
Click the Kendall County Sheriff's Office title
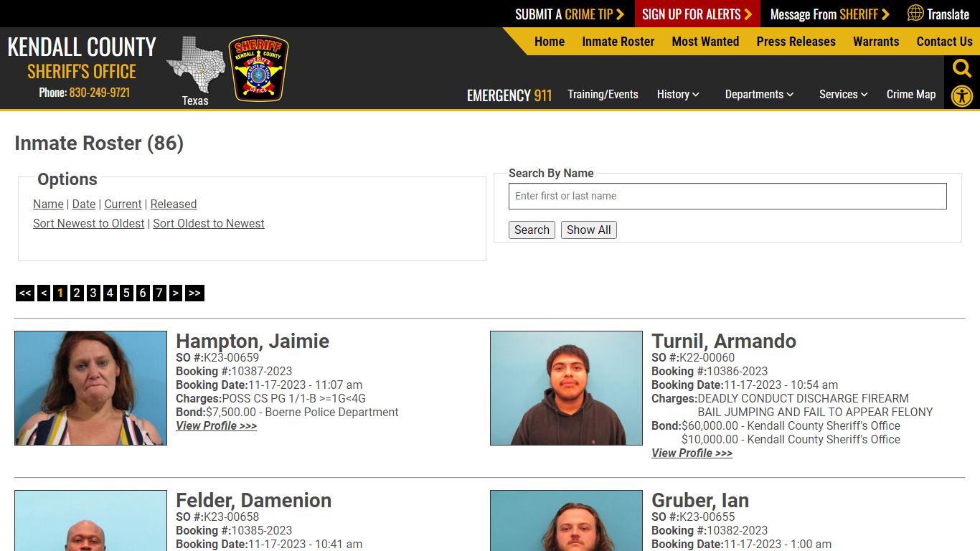82,58
